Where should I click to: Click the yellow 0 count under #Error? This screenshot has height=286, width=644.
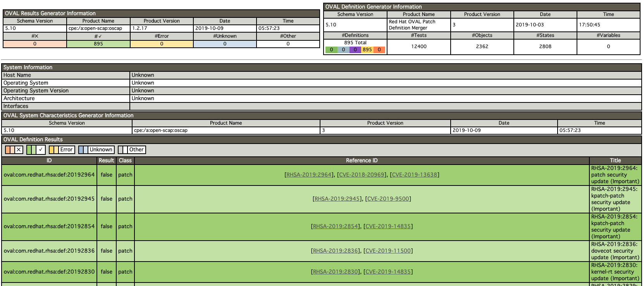[x=162, y=44]
